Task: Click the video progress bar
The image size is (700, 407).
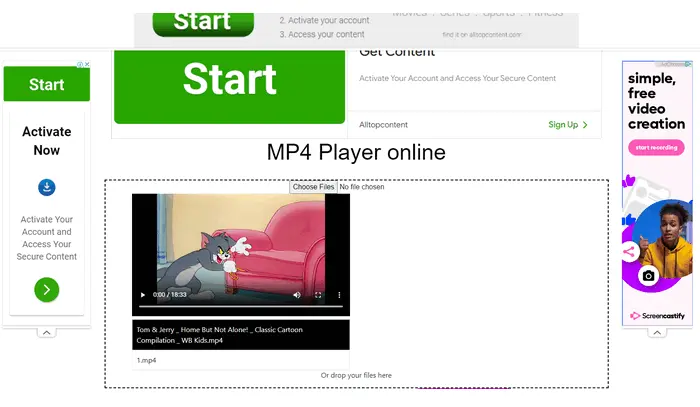Action: 240,307
